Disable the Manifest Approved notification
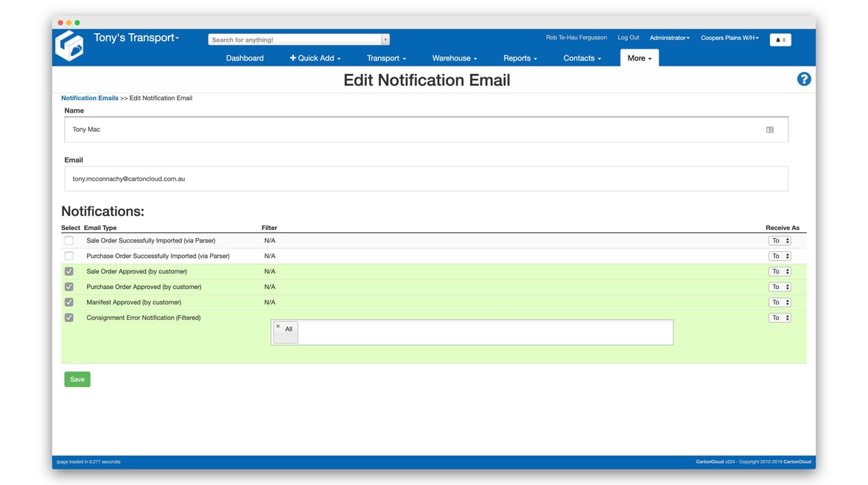Viewport: 868px width, 485px height. [x=69, y=301]
